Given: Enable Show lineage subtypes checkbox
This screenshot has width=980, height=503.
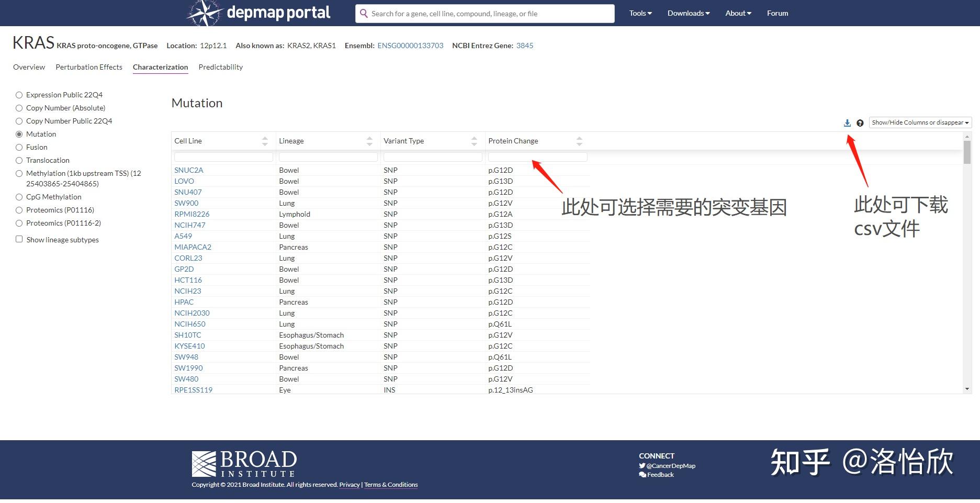Looking at the screenshot, I should pyautogui.click(x=19, y=239).
